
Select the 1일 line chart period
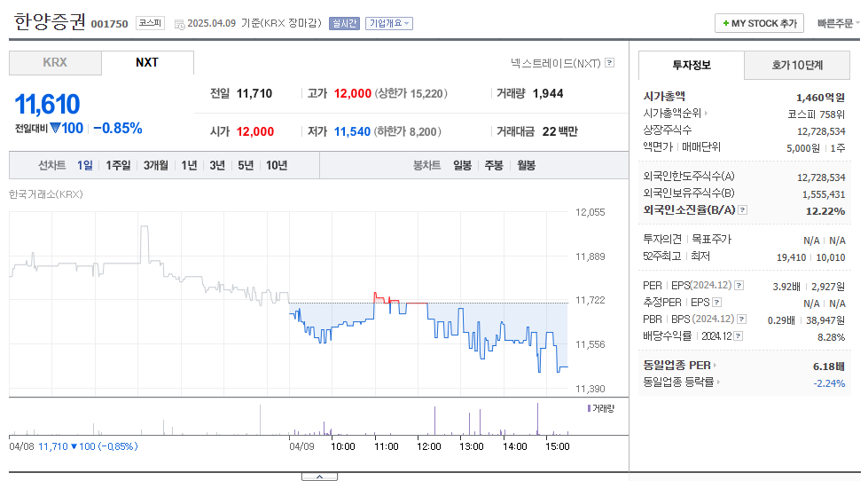85,165
